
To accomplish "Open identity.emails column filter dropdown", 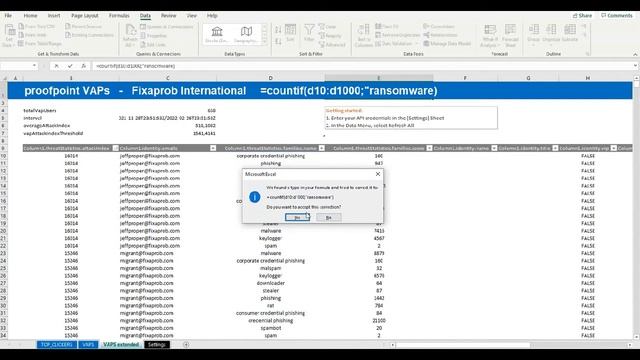I will [x=213, y=148].
